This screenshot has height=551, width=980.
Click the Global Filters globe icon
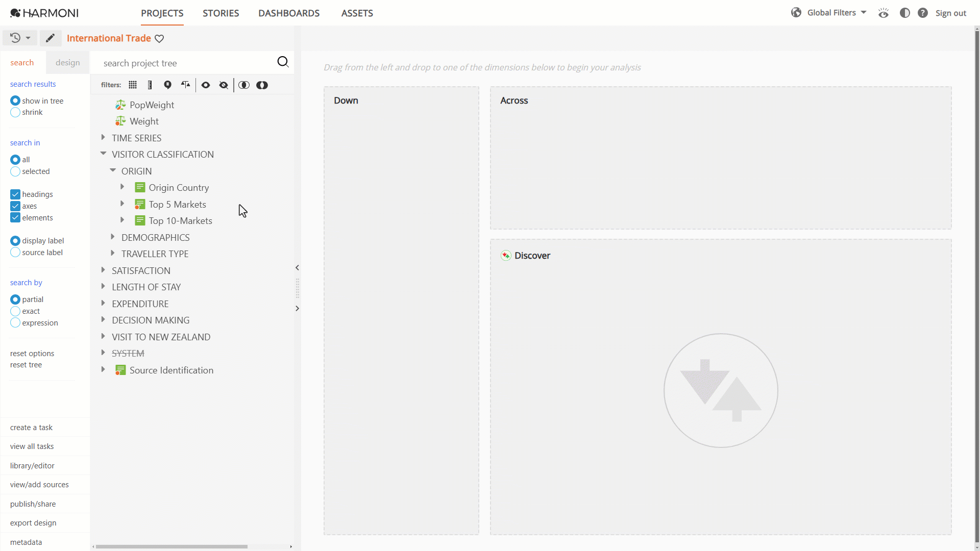click(x=796, y=13)
